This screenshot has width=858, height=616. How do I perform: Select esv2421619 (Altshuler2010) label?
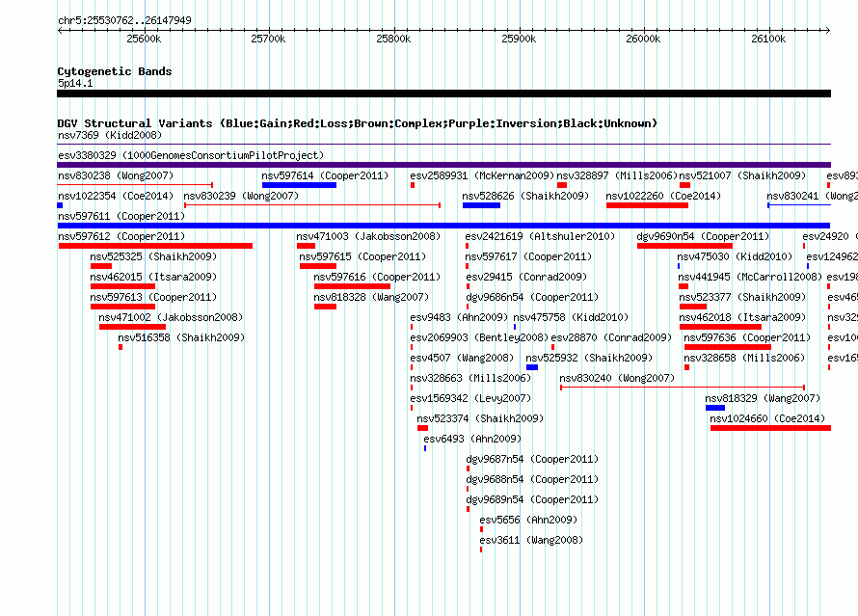540,236
